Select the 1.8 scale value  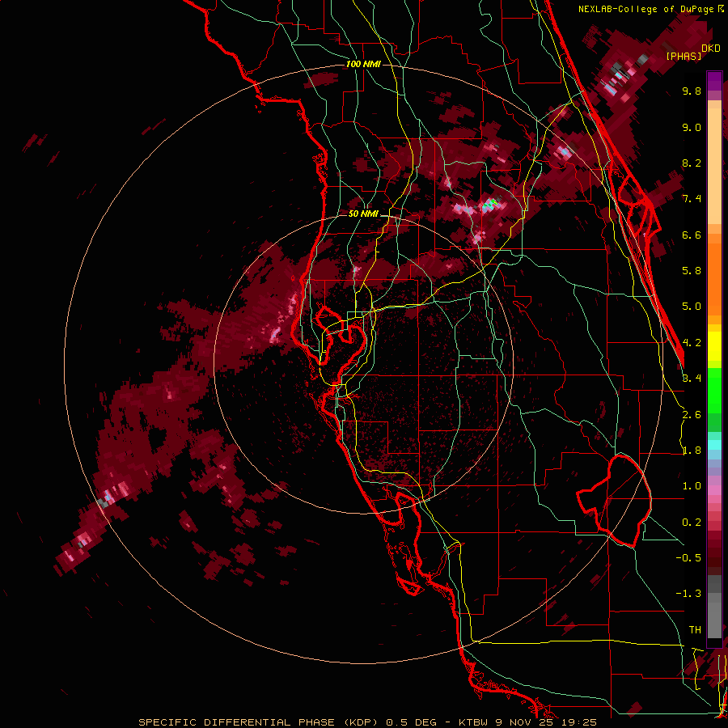pos(692,451)
